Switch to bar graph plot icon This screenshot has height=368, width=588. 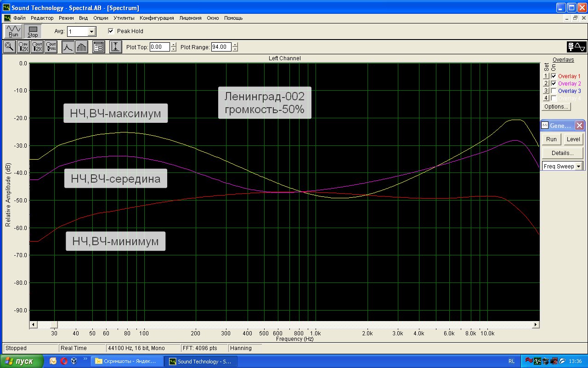(81, 47)
